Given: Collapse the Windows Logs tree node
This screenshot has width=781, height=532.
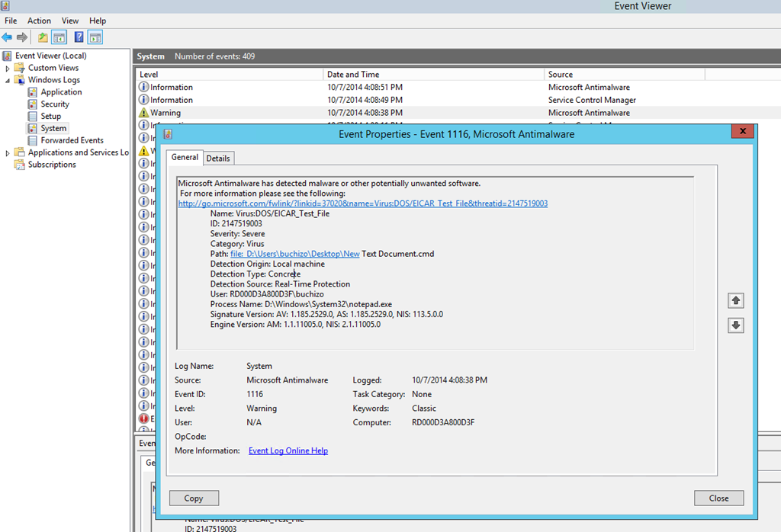Looking at the screenshot, I should tap(8, 80).
